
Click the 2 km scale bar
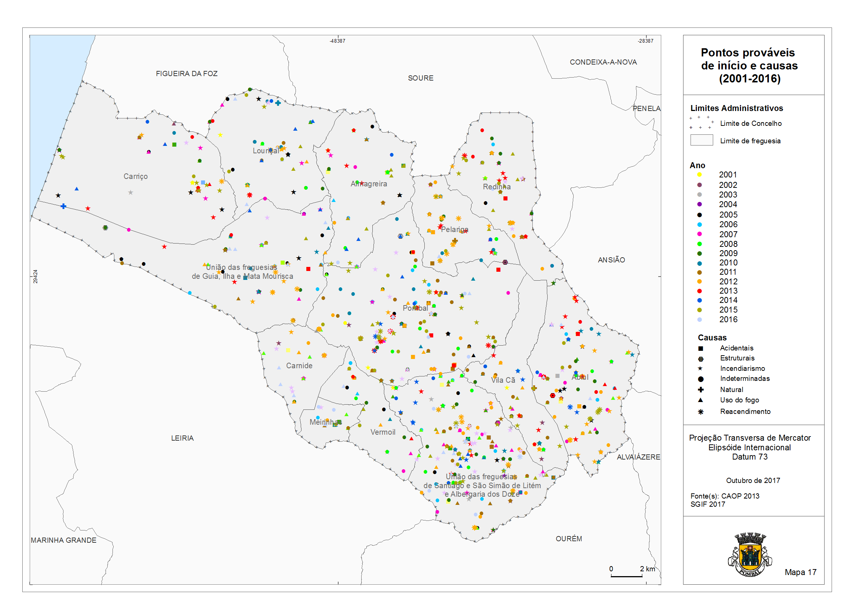click(626, 576)
